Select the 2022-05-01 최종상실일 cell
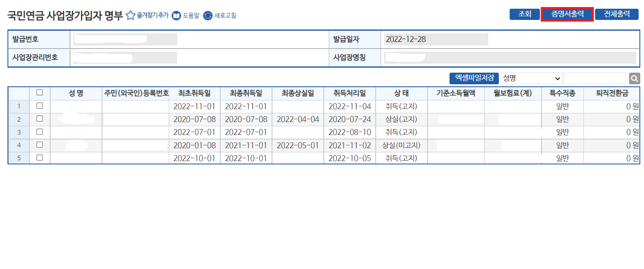This screenshot has height=269, width=644. pos(298,145)
